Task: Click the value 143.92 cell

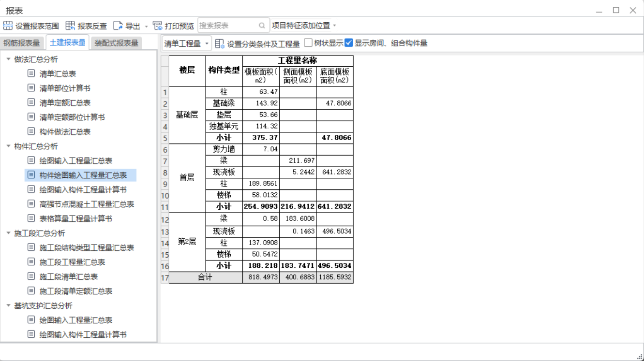Action: (x=261, y=103)
